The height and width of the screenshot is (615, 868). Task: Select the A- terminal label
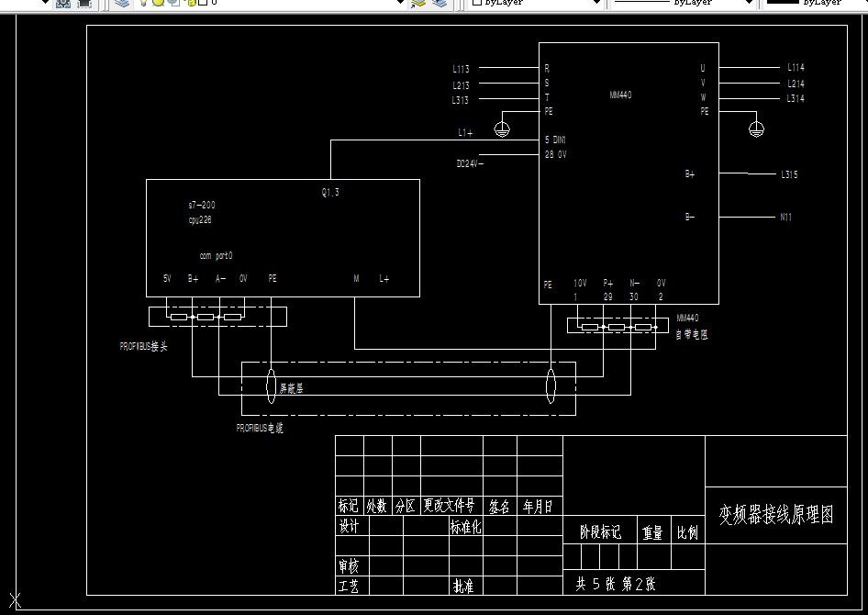[221, 278]
